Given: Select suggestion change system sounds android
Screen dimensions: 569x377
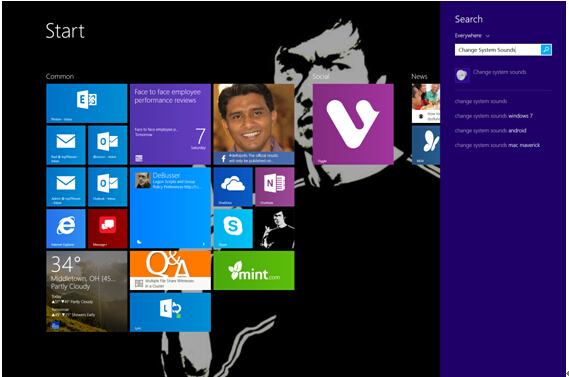Looking at the screenshot, I should pyautogui.click(x=490, y=131).
